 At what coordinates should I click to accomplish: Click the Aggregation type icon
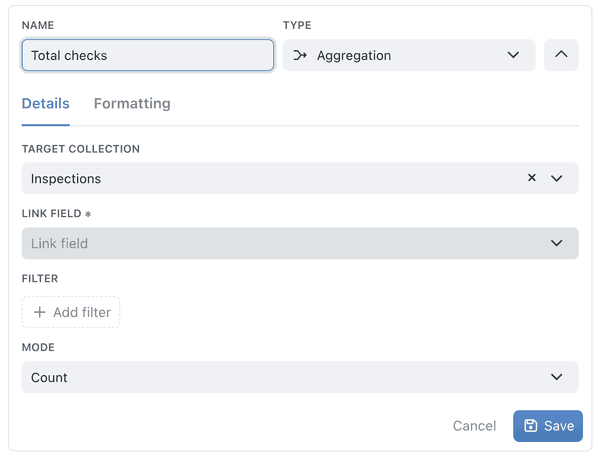(x=300, y=55)
